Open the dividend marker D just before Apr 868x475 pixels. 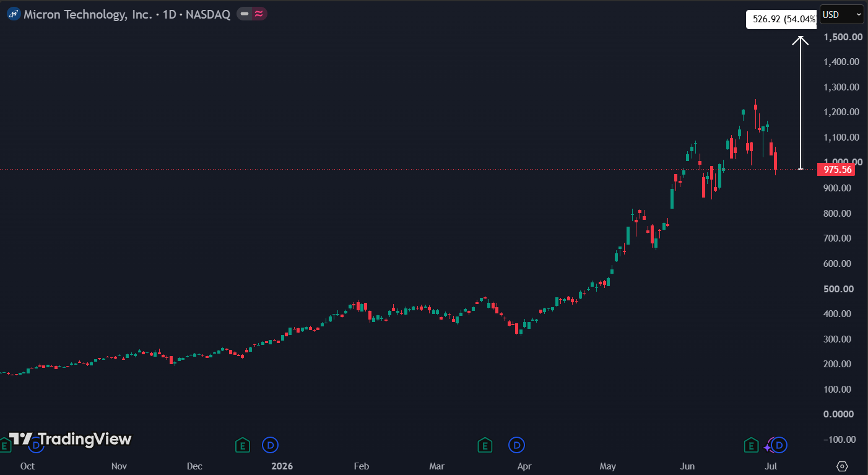(516, 445)
